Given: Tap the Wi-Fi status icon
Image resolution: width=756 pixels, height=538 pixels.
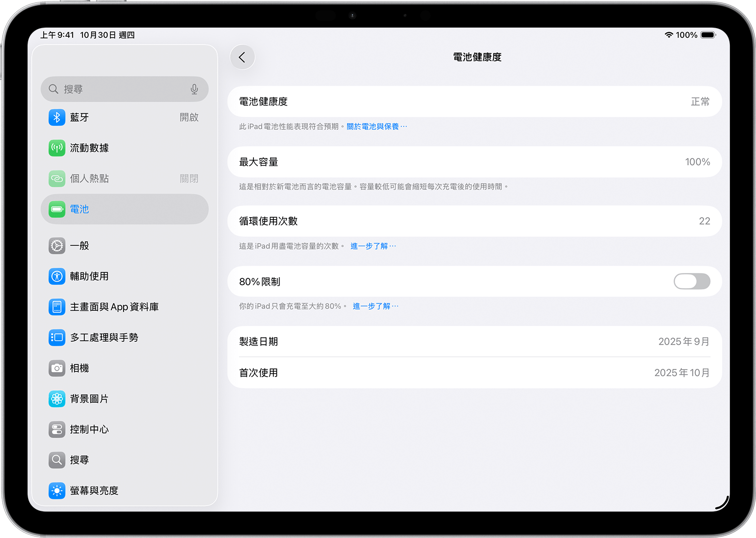Looking at the screenshot, I should coord(669,35).
